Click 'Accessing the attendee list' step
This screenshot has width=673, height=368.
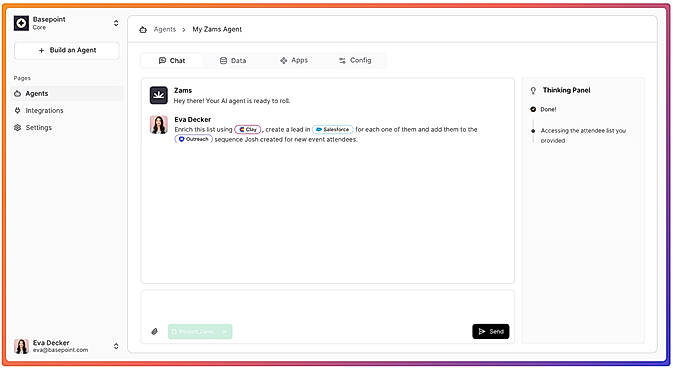pyautogui.click(x=583, y=135)
